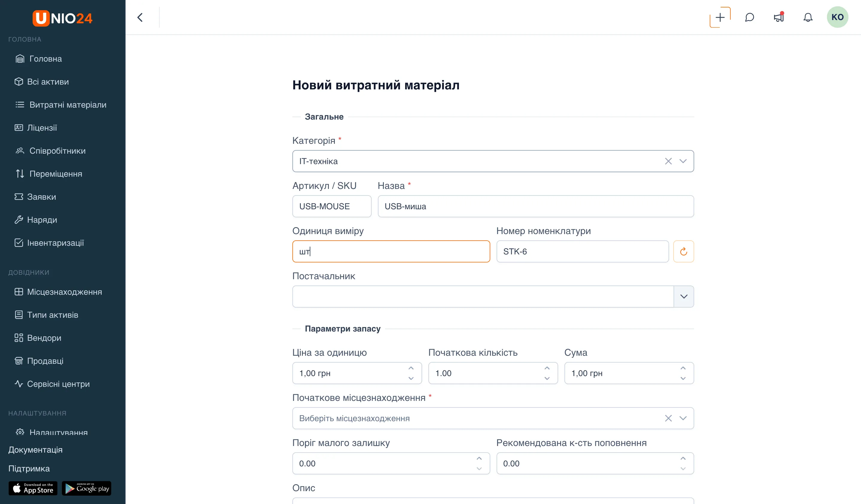
Task: Expand the Постачальник dropdown arrow
Action: point(684,297)
